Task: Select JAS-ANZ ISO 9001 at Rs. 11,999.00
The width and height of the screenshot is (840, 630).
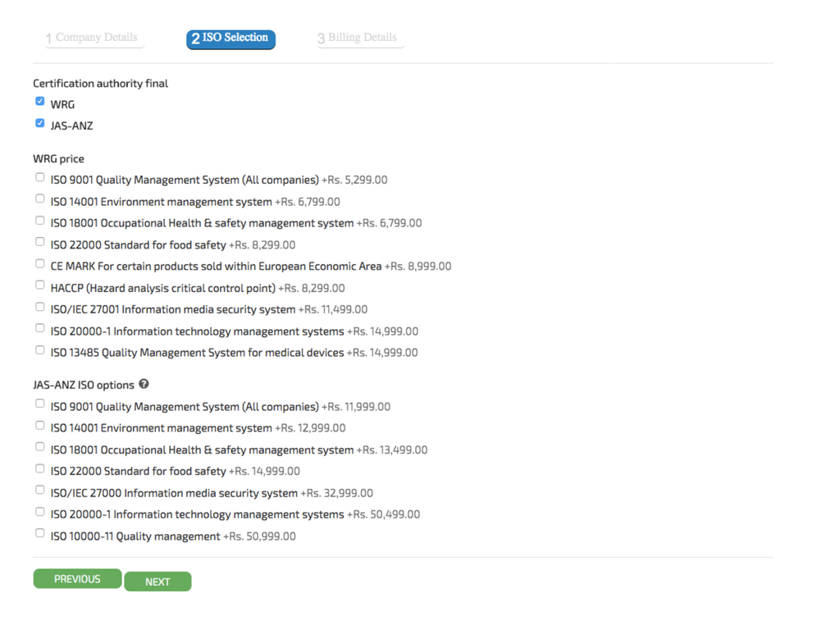Action: 39,404
